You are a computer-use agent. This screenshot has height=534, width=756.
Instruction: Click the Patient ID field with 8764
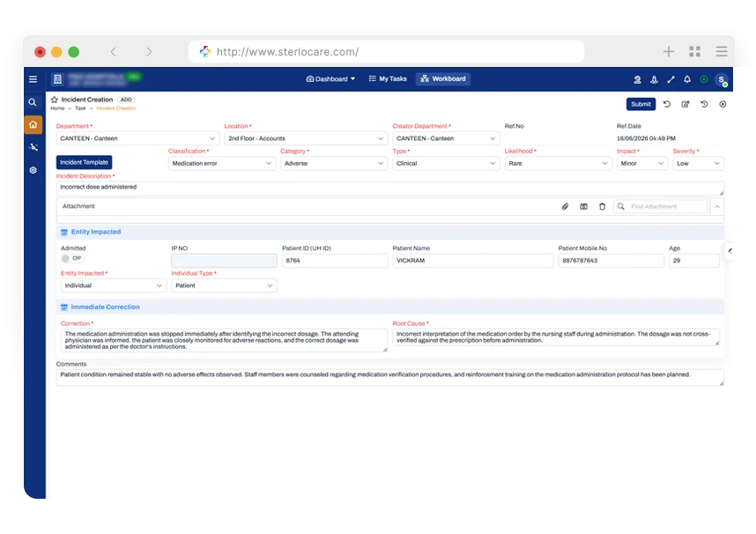coord(335,261)
